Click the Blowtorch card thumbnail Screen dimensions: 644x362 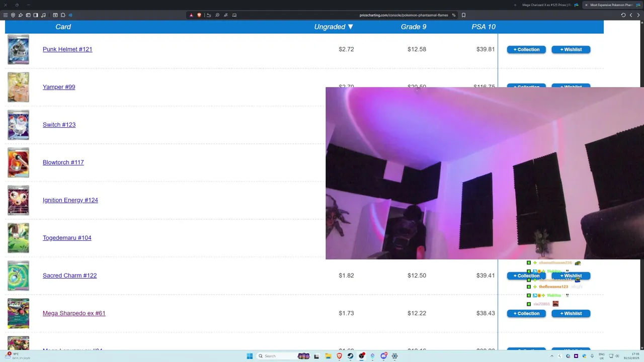18,162
